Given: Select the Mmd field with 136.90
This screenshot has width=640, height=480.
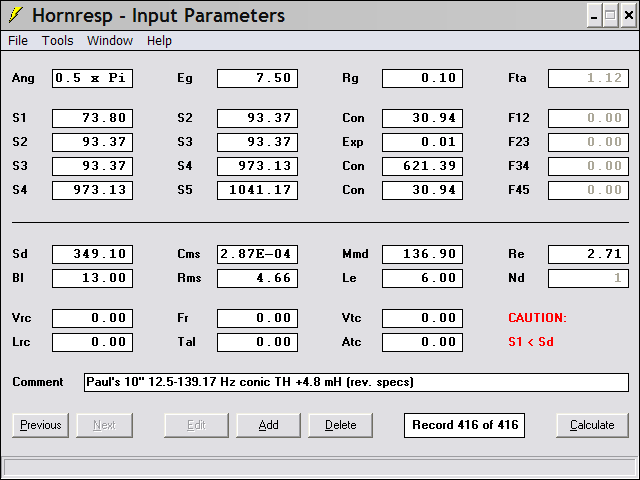Looking at the screenshot, I should click(x=422, y=254).
